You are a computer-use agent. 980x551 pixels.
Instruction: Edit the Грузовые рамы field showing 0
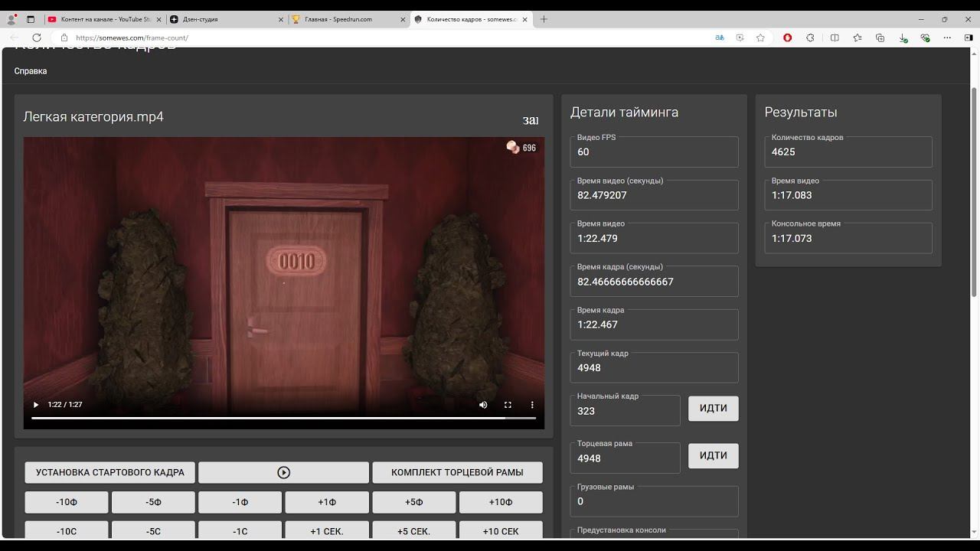click(654, 501)
